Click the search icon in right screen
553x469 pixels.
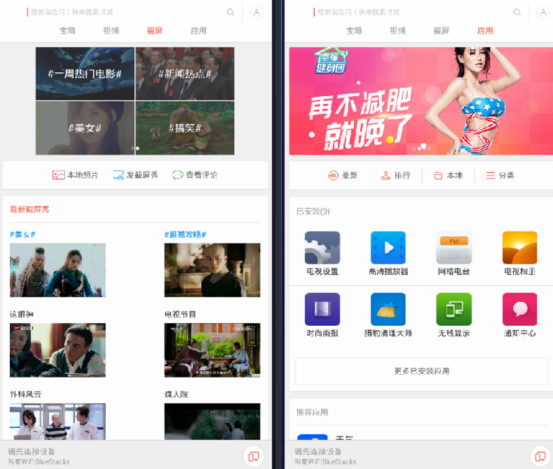pos(517,12)
